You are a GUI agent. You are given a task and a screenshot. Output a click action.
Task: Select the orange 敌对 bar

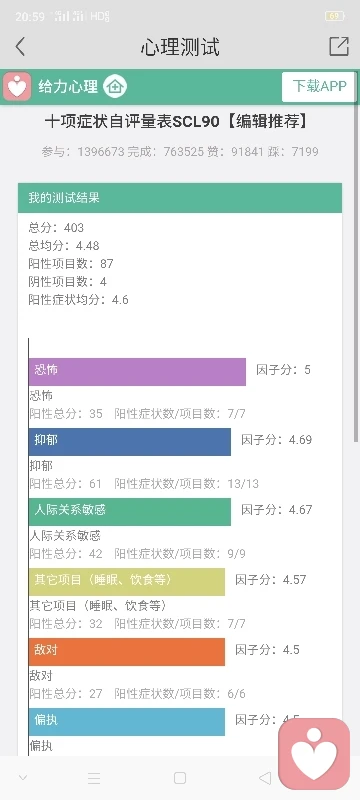(x=126, y=652)
